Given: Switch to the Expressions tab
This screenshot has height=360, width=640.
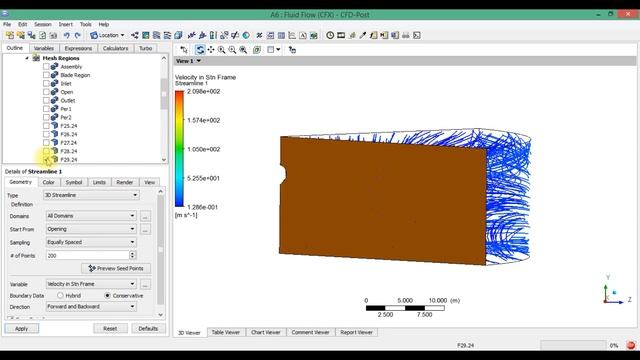Looking at the screenshot, I should [x=78, y=48].
